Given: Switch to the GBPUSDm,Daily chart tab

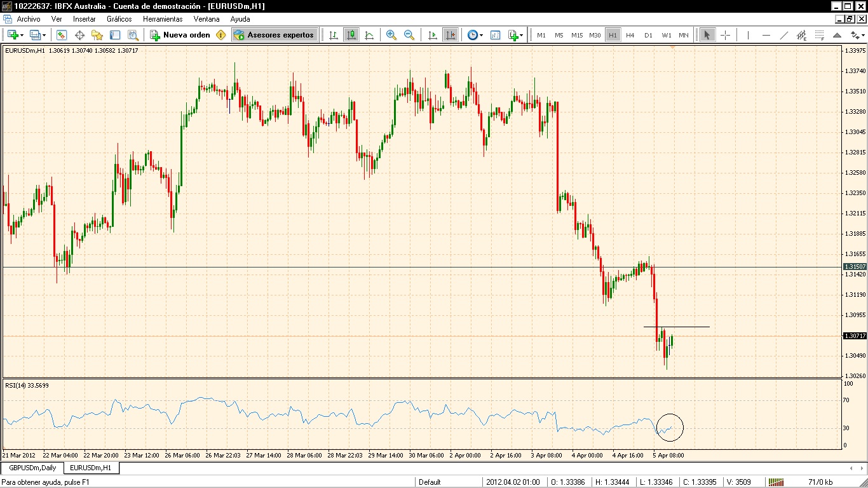Looking at the screenshot, I should pos(32,468).
